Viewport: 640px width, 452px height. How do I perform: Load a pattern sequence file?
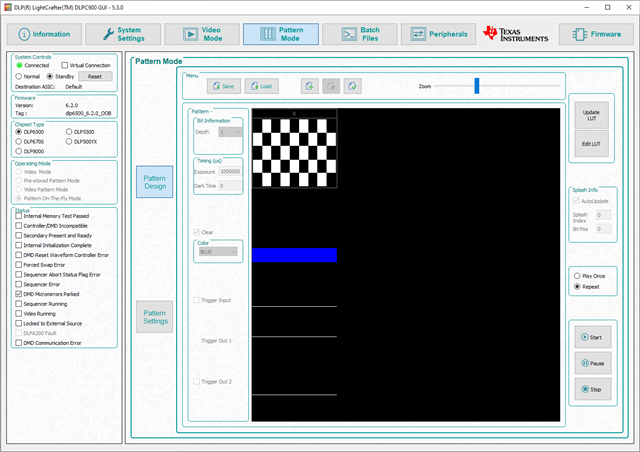(x=261, y=86)
